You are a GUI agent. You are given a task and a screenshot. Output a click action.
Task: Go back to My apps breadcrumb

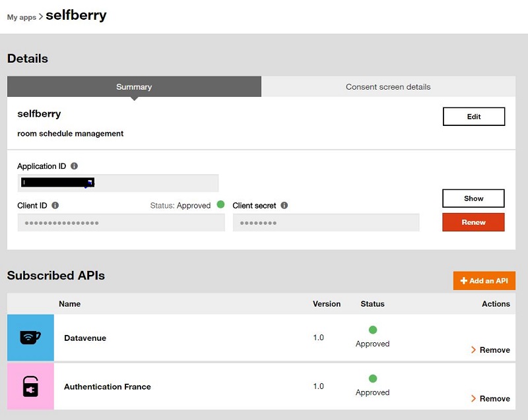[22, 17]
